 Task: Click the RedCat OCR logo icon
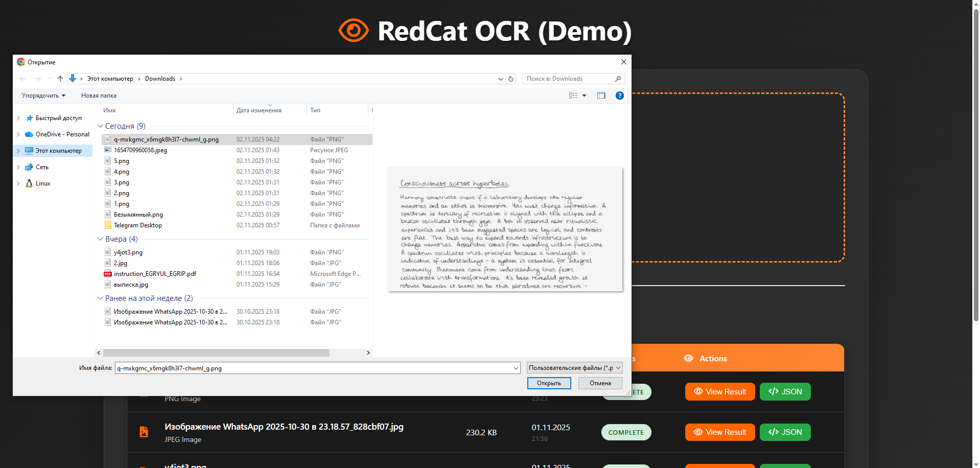coord(355,30)
